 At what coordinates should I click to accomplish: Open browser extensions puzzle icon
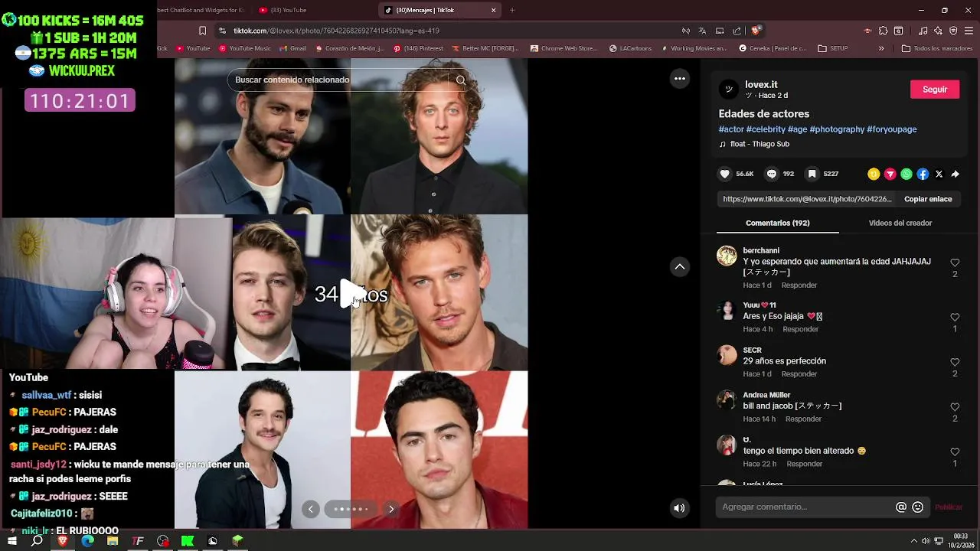883,31
